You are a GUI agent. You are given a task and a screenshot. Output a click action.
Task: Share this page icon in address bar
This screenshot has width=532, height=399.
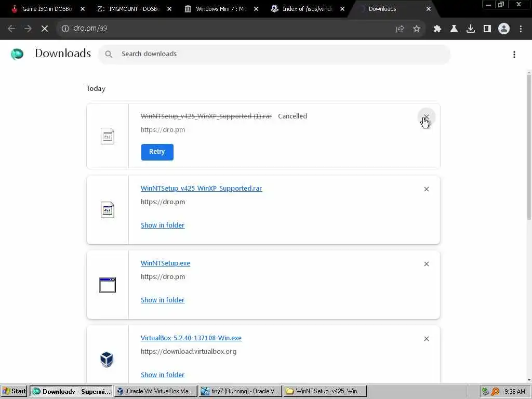(400, 29)
